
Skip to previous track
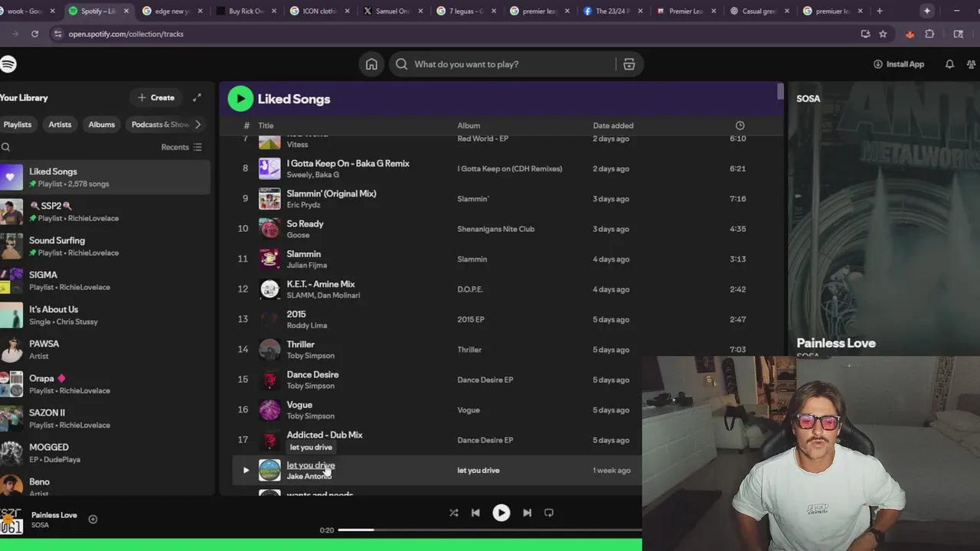point(475,513)
